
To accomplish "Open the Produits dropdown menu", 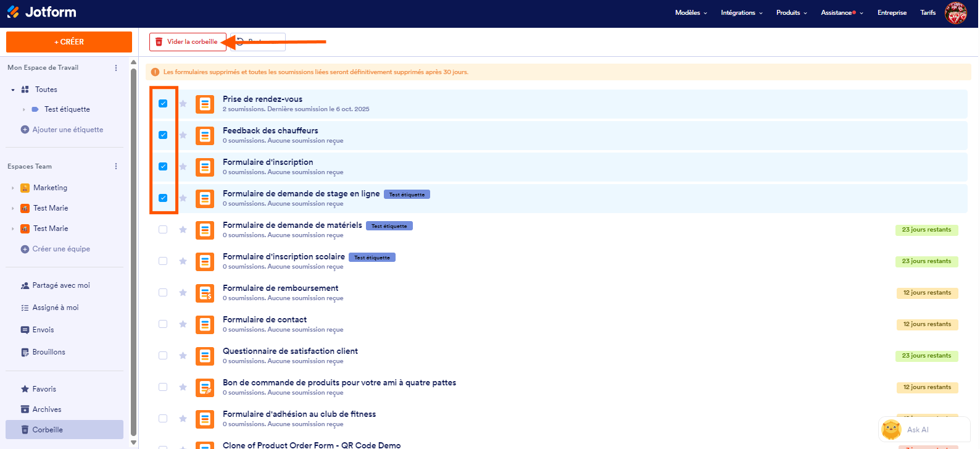I will click(792, 13).
